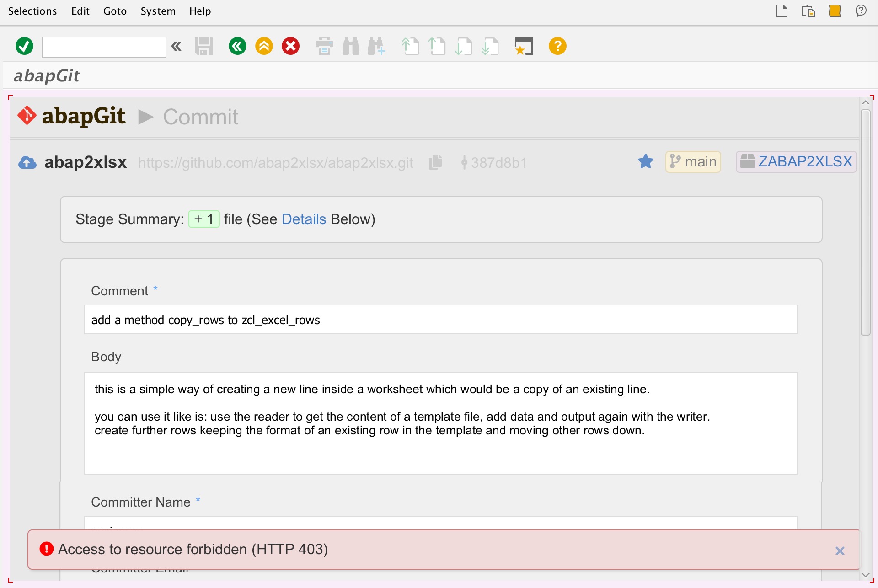878x588 pixels.
Task: Open the Goto menu
Action: pyautogui.click(x=115, y=11)
